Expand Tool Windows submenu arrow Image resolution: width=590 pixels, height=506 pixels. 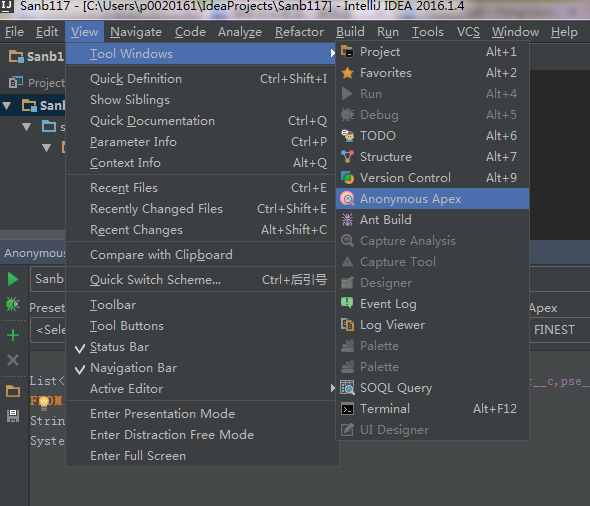tap(332, 53)
